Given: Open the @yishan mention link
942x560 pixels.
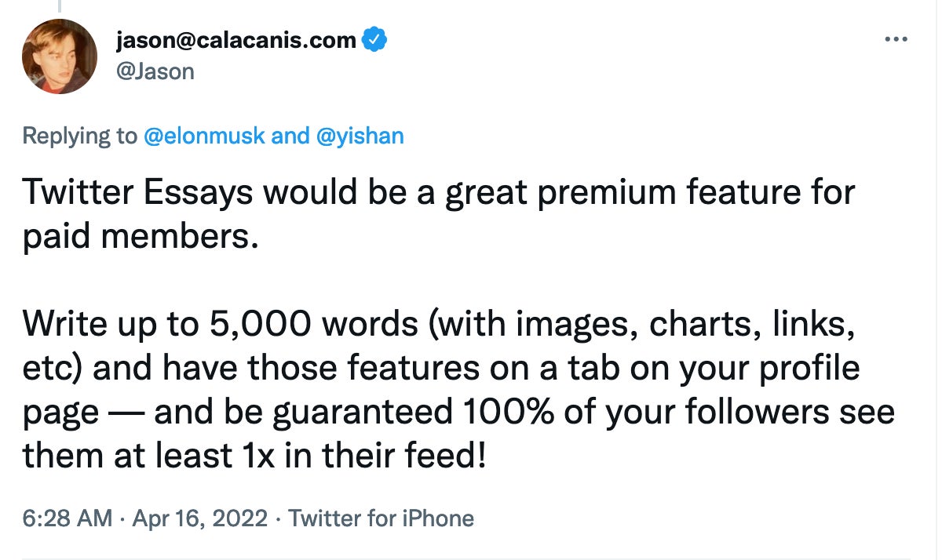Looking at the screenshot, I should tap(360, 136).
